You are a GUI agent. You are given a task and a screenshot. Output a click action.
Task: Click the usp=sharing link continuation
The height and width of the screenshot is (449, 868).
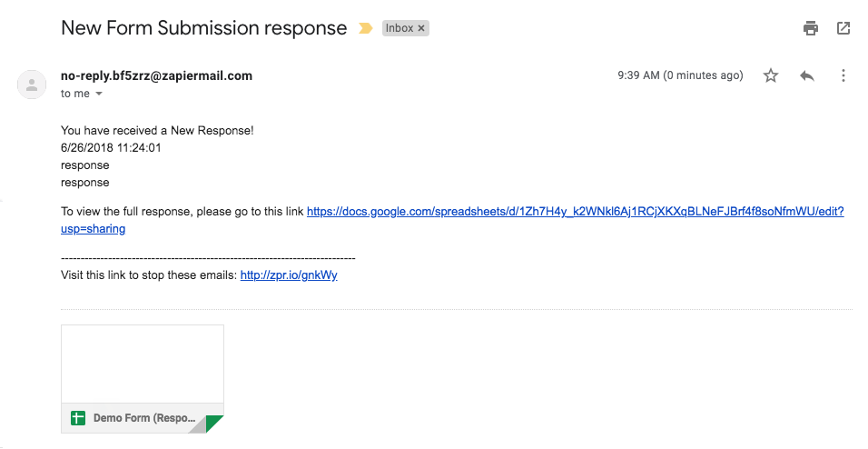tap(93, 228)
